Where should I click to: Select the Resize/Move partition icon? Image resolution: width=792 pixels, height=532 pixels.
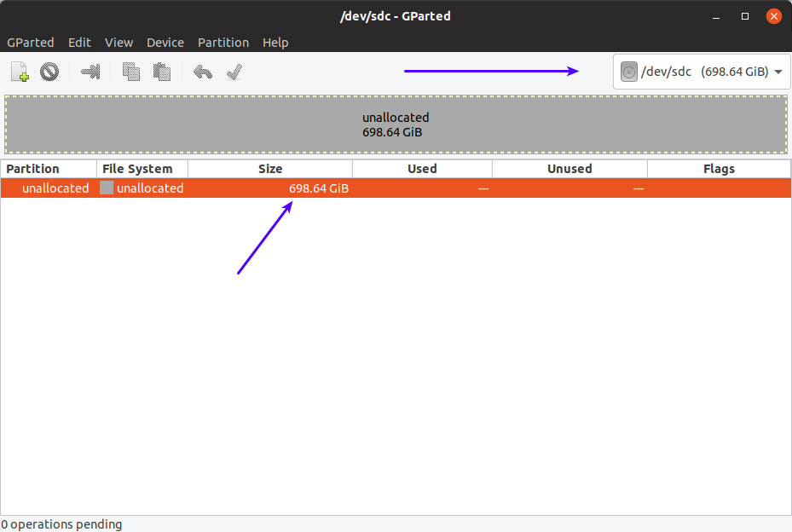coord(90,72)
